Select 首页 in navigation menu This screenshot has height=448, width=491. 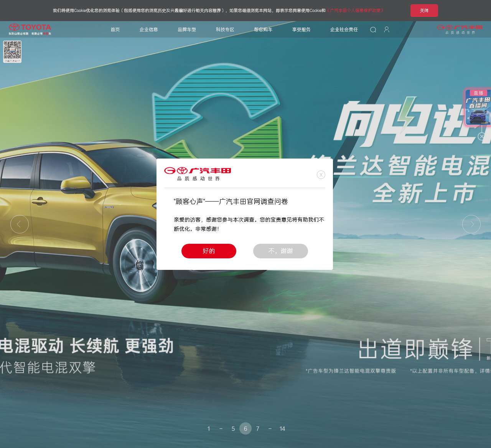(x=115, y=30)
